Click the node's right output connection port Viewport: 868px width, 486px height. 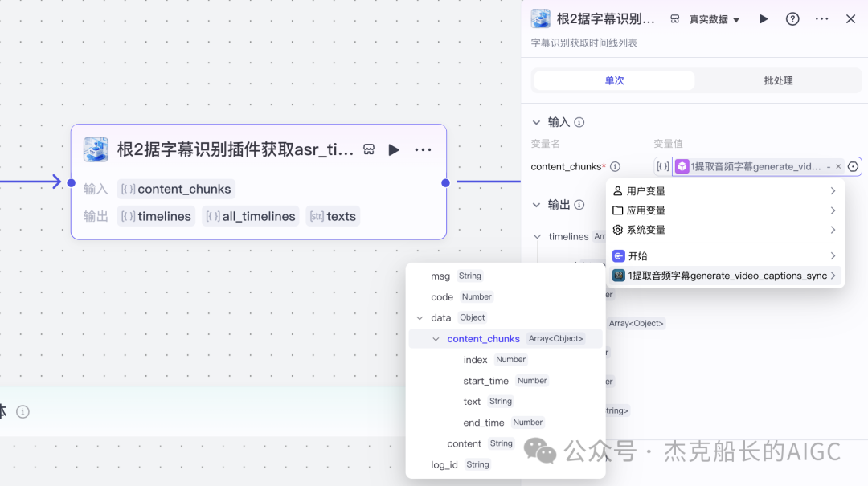pyautogui.click(x=445, y=182)
